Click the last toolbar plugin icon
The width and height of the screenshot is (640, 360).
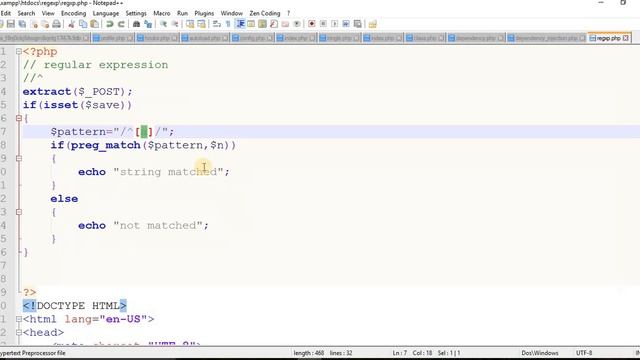[x=373, y=24]
